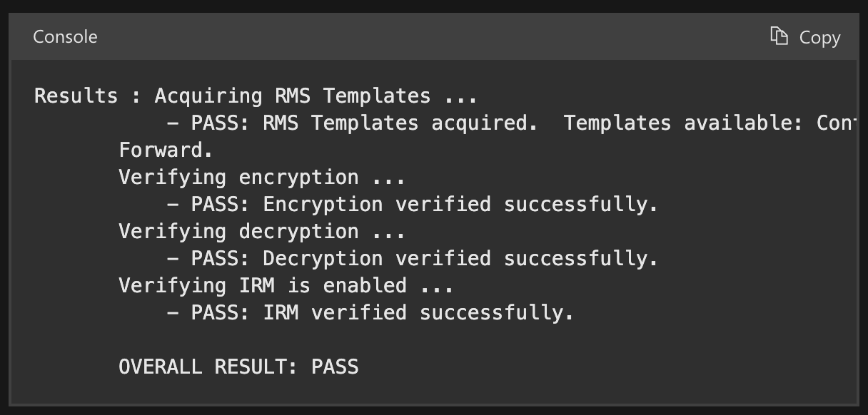Click the PASS: RMS Templates acquired text
Viewport: 868px width, 415px height.
point(363,123)
